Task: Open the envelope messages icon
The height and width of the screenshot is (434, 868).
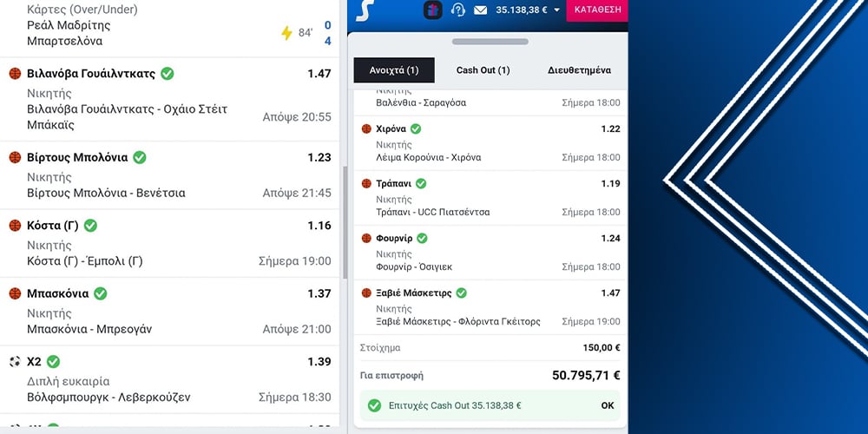Action: pos(481,10)
